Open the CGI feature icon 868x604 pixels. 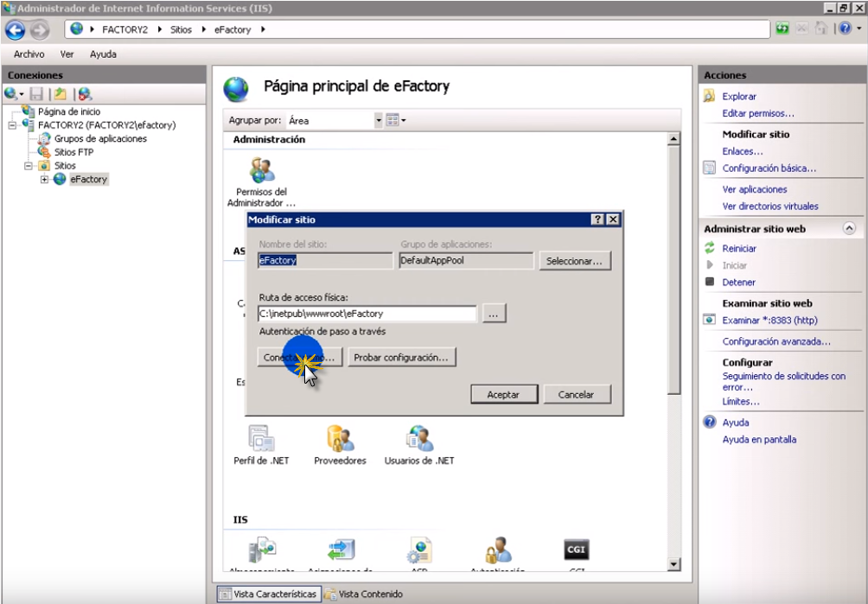576,551
